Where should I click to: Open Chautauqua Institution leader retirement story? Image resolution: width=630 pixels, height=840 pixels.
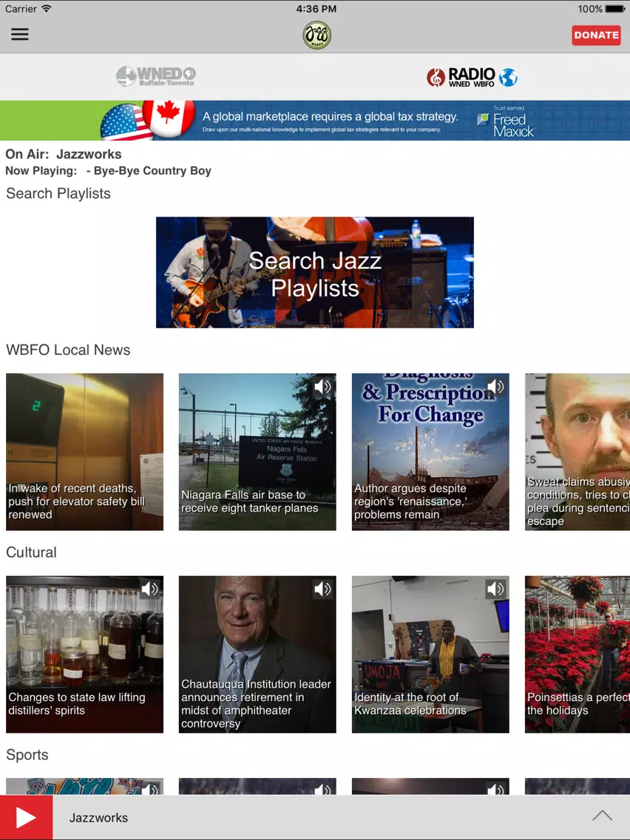pos(257,654)
